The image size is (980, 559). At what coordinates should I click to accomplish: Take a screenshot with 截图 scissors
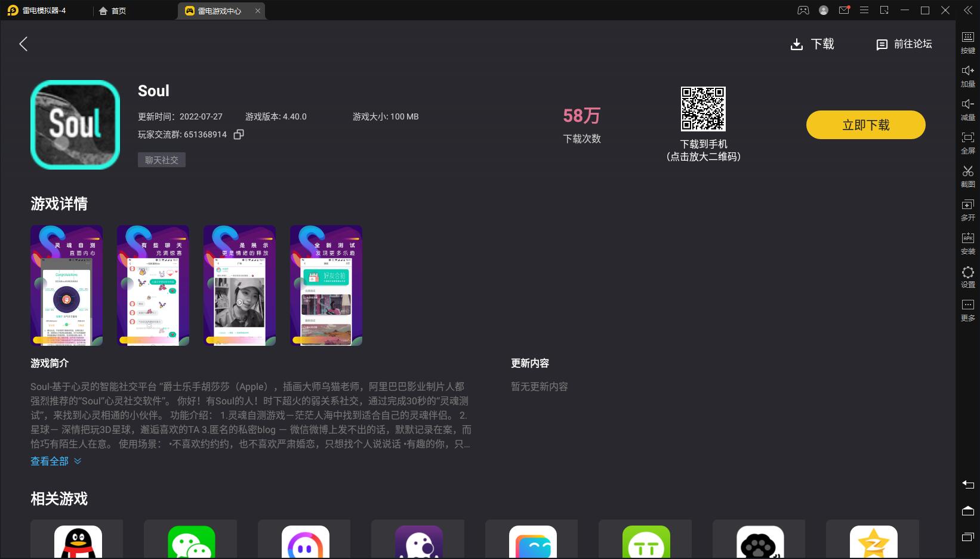[968, 176]
